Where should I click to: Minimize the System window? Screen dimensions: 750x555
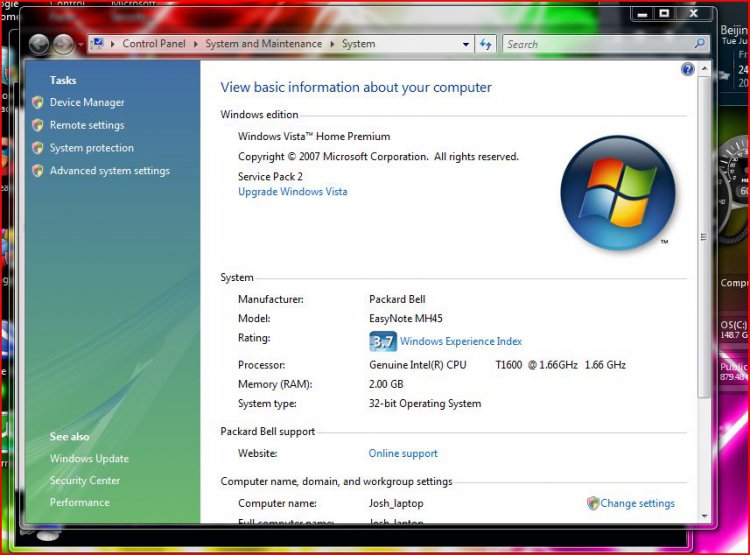click(x=642, y=14)
